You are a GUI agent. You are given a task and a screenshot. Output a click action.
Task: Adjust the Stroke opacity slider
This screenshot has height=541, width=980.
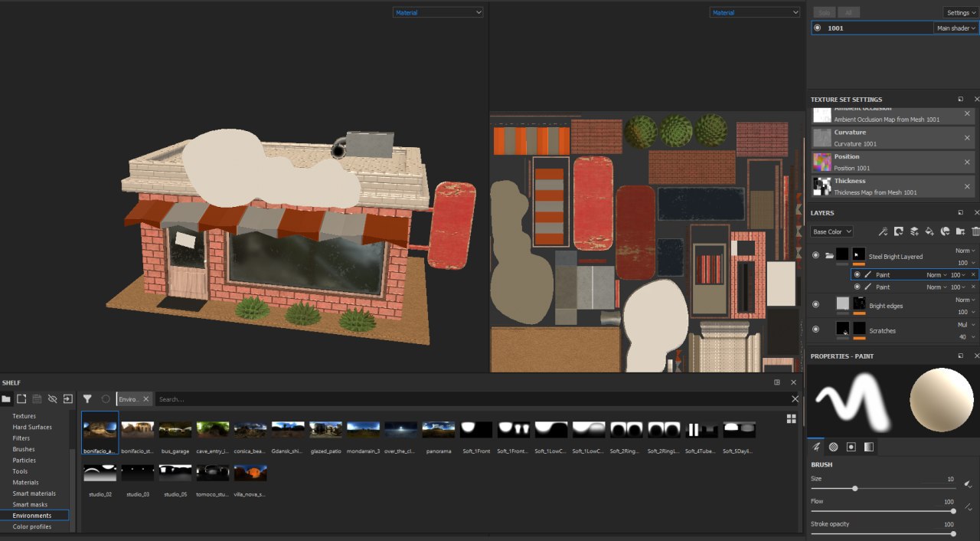pos(882,534)
